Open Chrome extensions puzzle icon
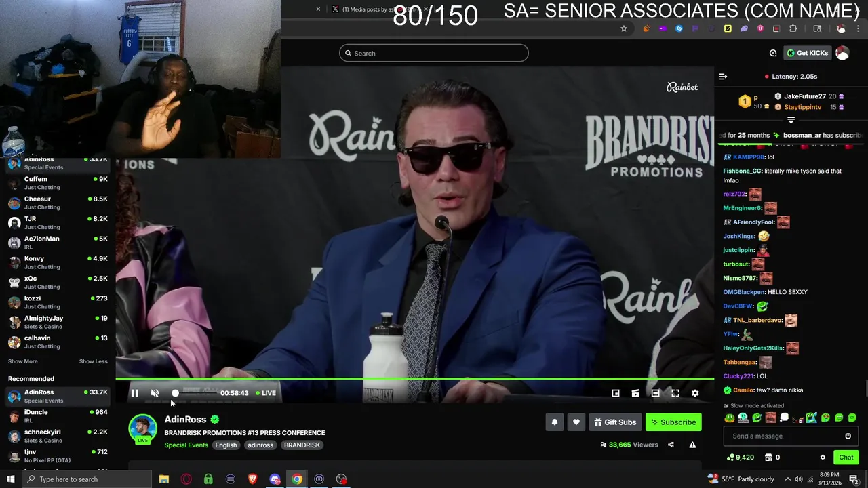The image size is (868, 488). pos(793,28)
